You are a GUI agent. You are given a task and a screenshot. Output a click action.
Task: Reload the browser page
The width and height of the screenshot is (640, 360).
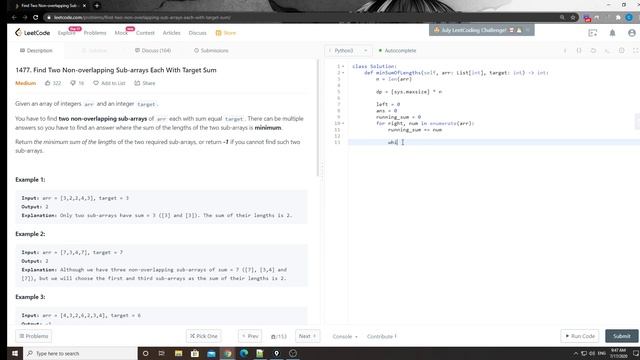(x=36, y=18)
